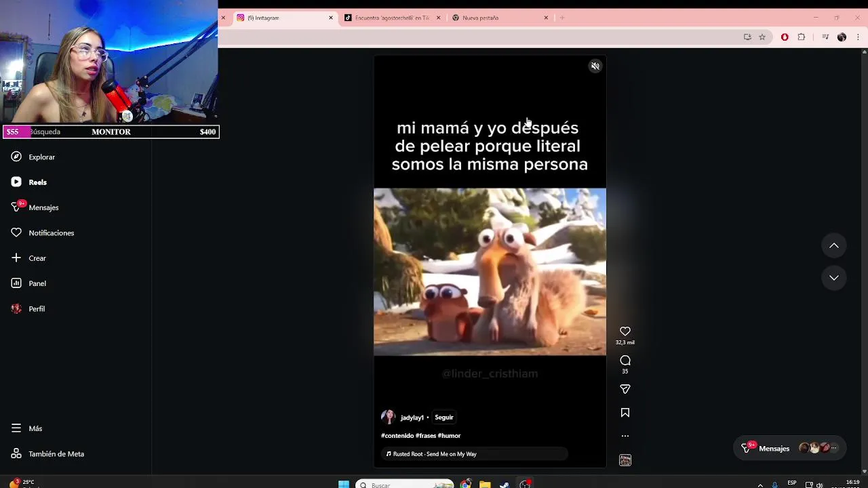Click the Notificaciones heart icon
Viewport: 868px width, 488px height.
[16, 232]
